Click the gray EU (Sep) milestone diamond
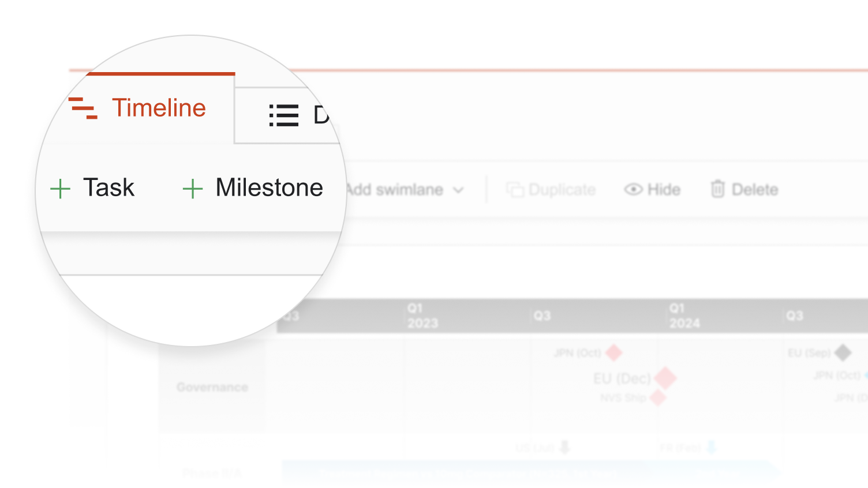868x488 pixels. coord(843,352)
